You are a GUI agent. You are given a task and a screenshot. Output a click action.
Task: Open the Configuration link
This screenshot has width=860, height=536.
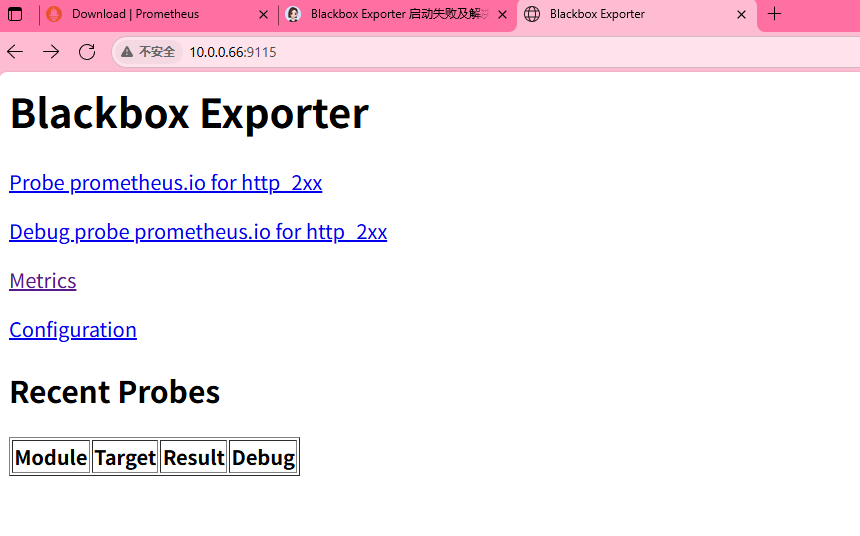coord(73,330)
